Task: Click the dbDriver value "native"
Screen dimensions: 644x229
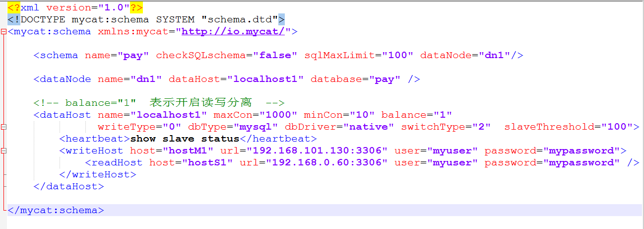Action: click(369, 127)
